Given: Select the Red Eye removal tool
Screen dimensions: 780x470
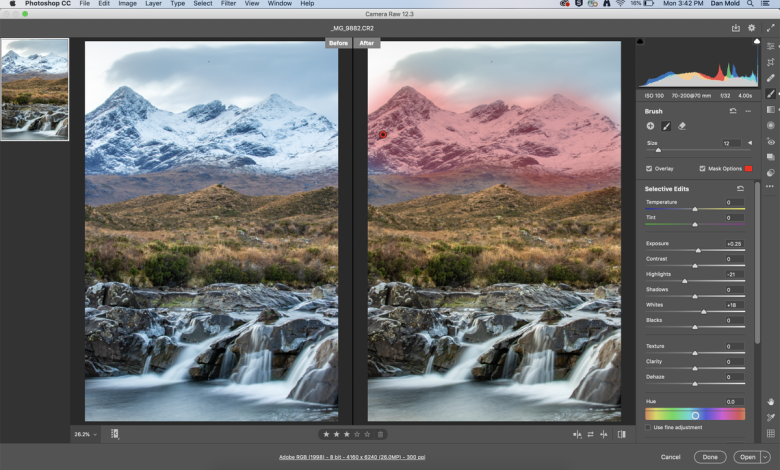Looking at the screenshot, I should click(x=771, y=141).
